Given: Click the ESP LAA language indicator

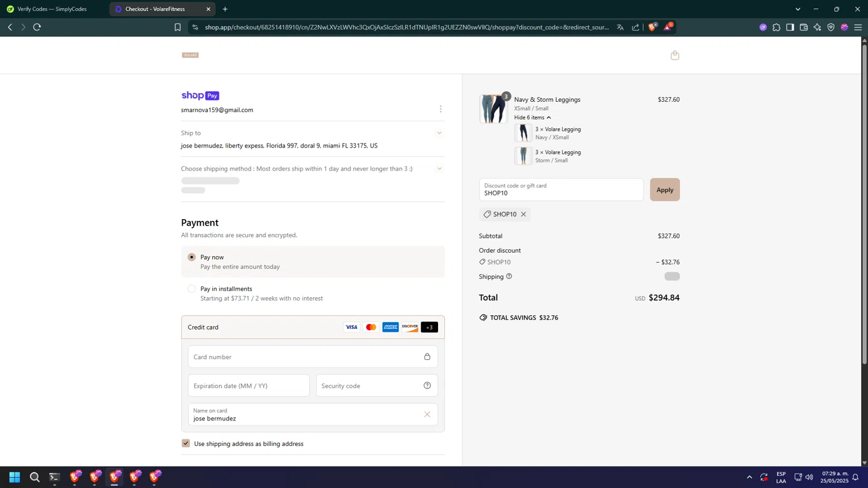Looking at the screenshot, I should [x=781, y=477].
